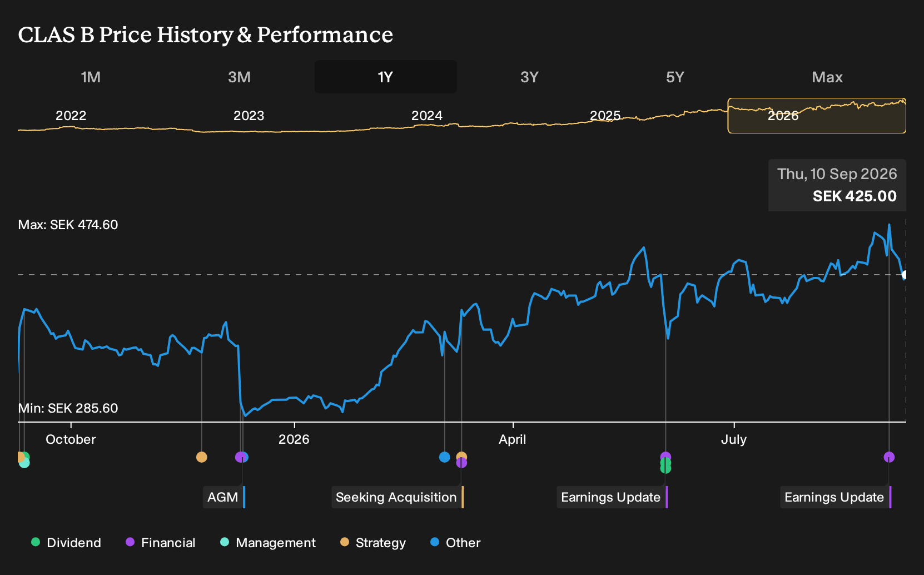The height and width of the screenshot is (575, 924).
Task: Click the purple Financial dot above September Earnings Update
Action: pos(889,457)
